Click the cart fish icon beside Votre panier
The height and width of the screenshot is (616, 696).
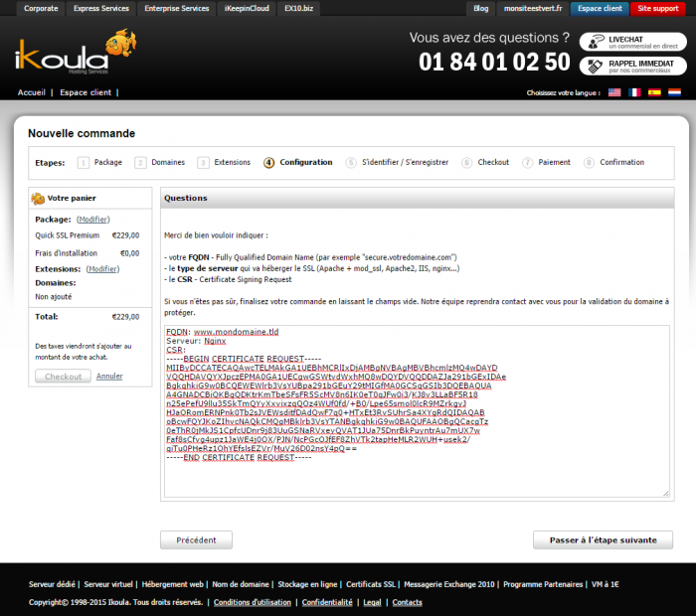(x=38, y=198)
